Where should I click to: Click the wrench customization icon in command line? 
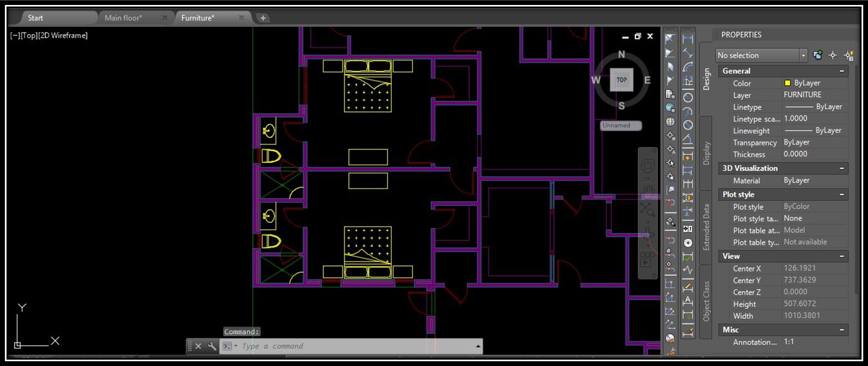click(212, 346)
